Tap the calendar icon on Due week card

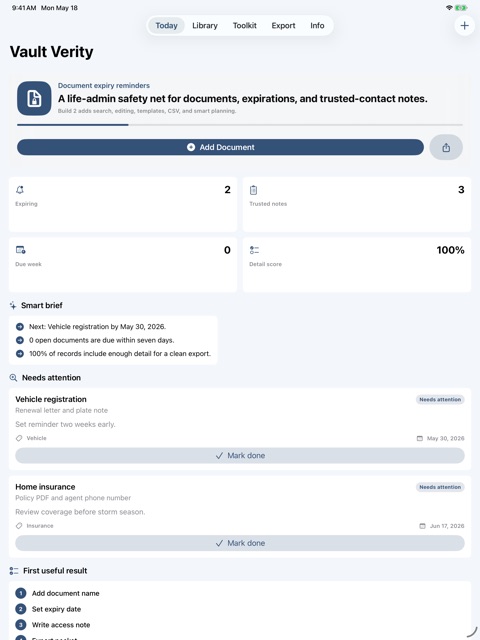coord(20,250)
